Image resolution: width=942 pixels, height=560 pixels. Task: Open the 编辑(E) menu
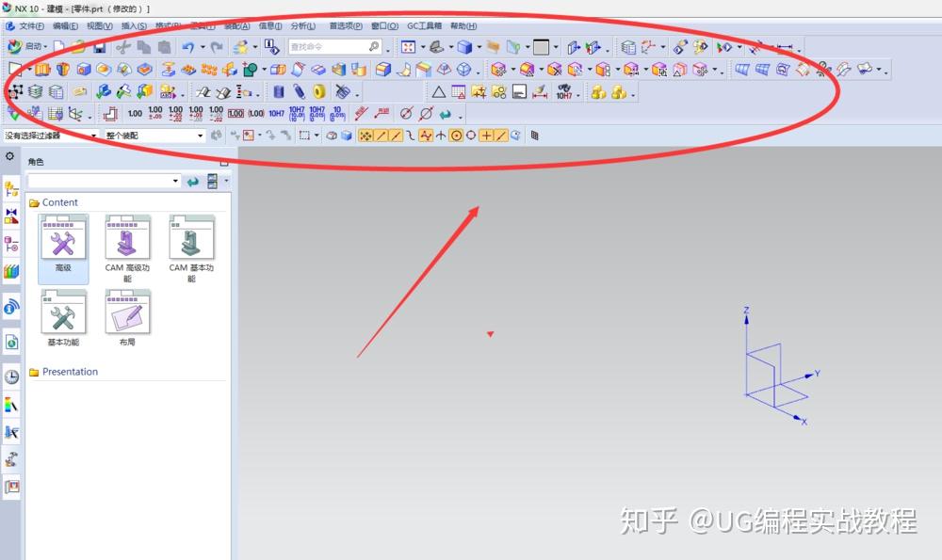coord(65,25)
